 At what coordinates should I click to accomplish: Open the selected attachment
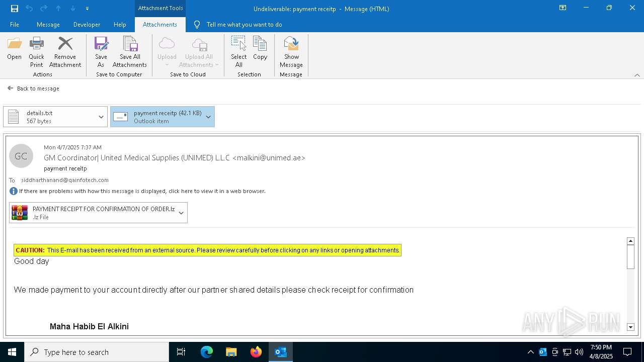[x=14, y=49]
